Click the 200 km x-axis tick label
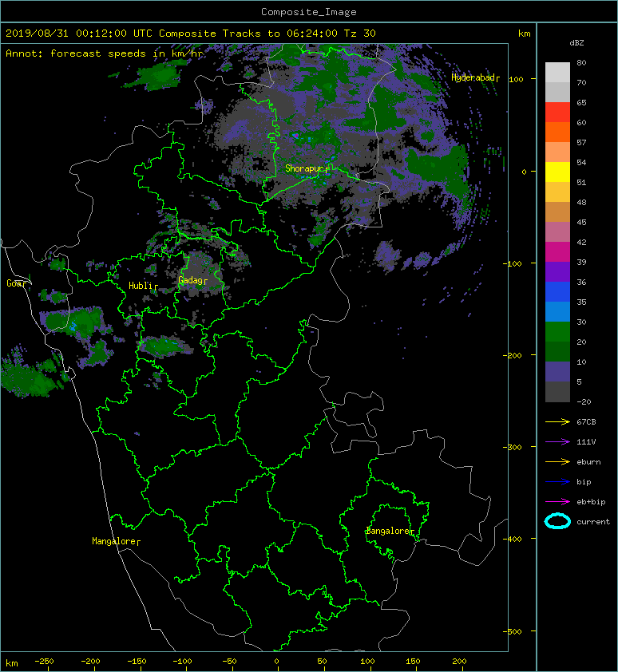This screenshot has height=672, width=618. coord(459,662)
